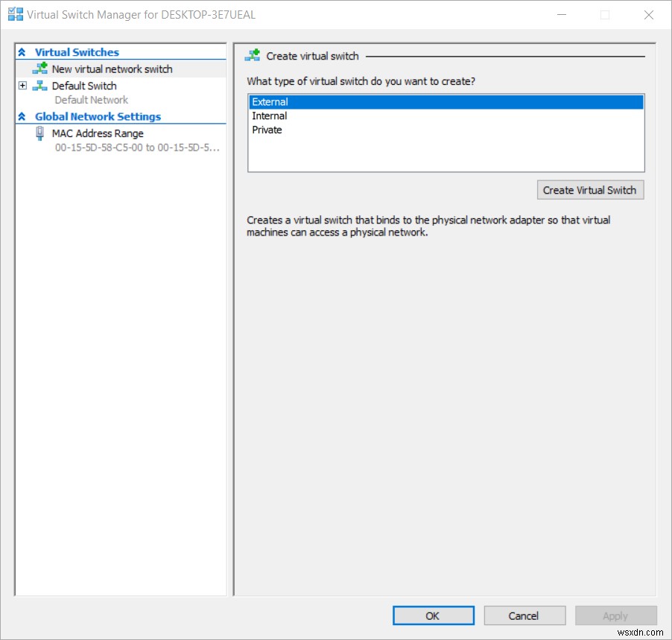Click the New virtual network switch icon
Viewport: 672px width, 640px height.
point(39,69)
